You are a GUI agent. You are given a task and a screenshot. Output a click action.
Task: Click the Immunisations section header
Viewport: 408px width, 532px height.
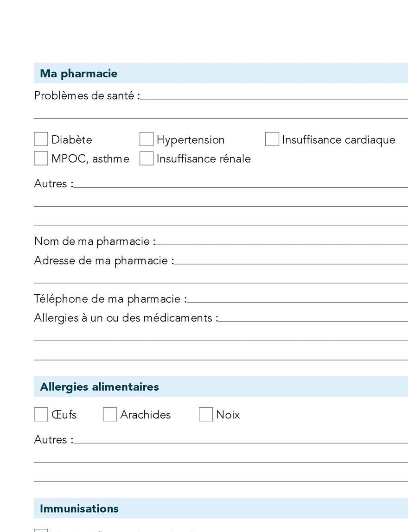[221, 508]
